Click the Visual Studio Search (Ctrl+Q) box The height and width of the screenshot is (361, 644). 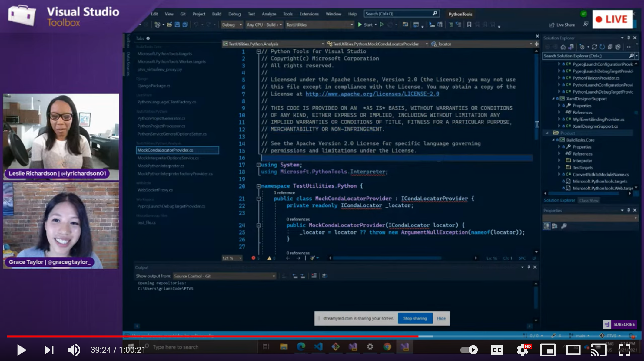tap(401, 14)
